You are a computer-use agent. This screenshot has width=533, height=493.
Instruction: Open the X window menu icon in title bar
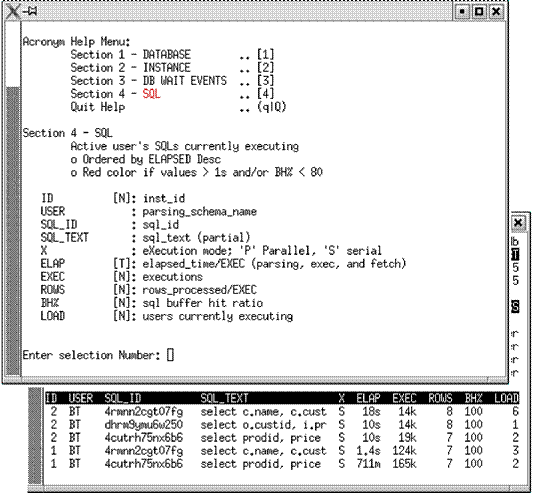(x=13, y=12)
